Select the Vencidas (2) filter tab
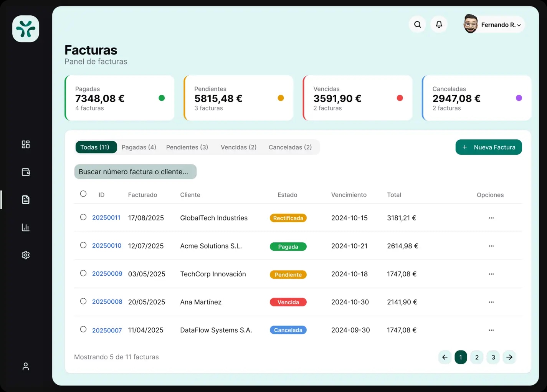Screen dimensions: 547x392 tap(238, 147)
